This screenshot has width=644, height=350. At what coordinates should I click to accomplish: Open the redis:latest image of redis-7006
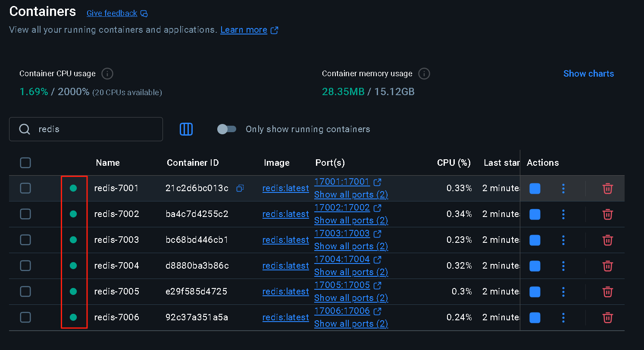285,317
